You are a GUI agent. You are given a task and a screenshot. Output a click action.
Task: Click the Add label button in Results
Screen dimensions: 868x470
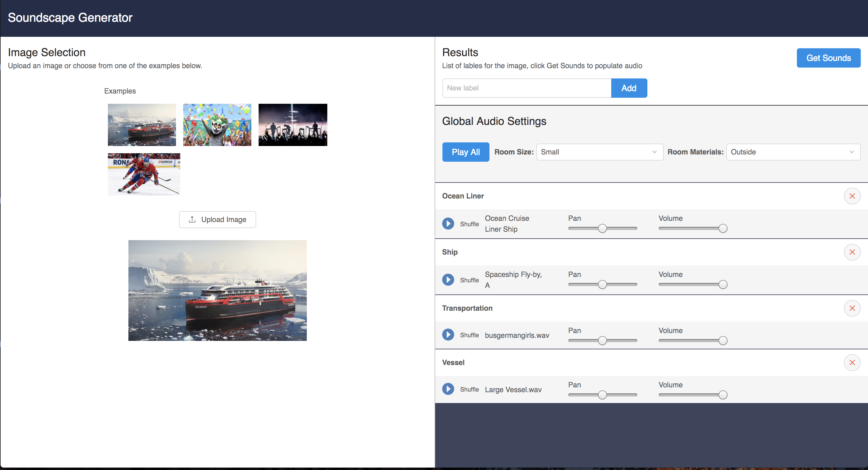(629, 88)
